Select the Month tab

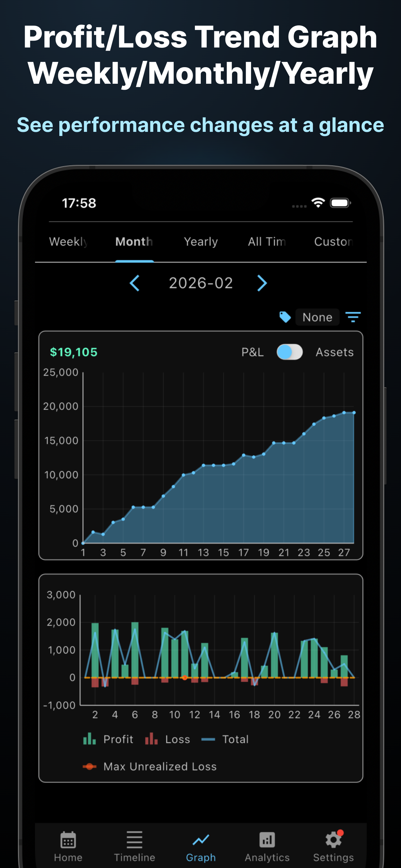(134, 242)
